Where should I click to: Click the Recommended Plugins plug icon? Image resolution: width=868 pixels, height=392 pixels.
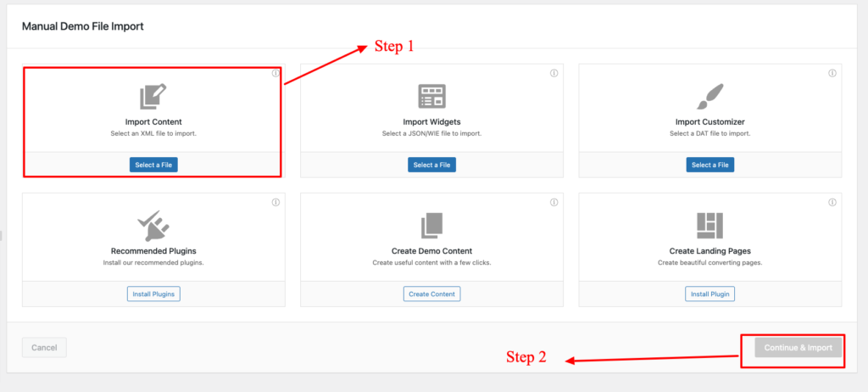pos(153,227)
